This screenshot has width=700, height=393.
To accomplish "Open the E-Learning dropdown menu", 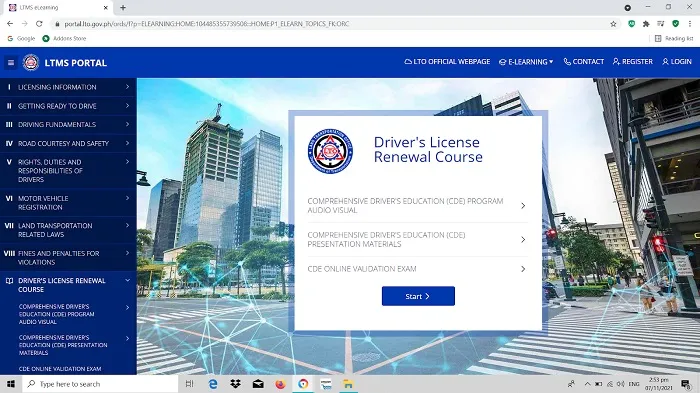I will pyautogui.click(x=526, y=62).
